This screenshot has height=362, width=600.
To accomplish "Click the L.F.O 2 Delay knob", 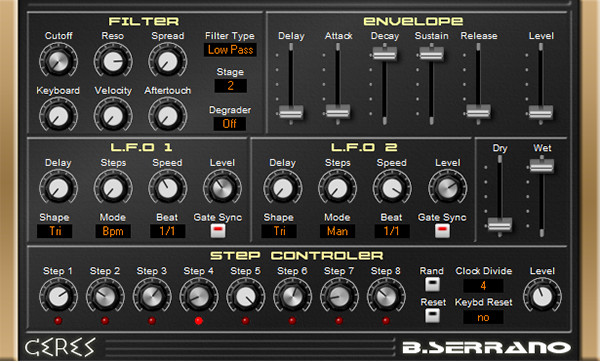I will pyautogui.click(x=282, y=188).
